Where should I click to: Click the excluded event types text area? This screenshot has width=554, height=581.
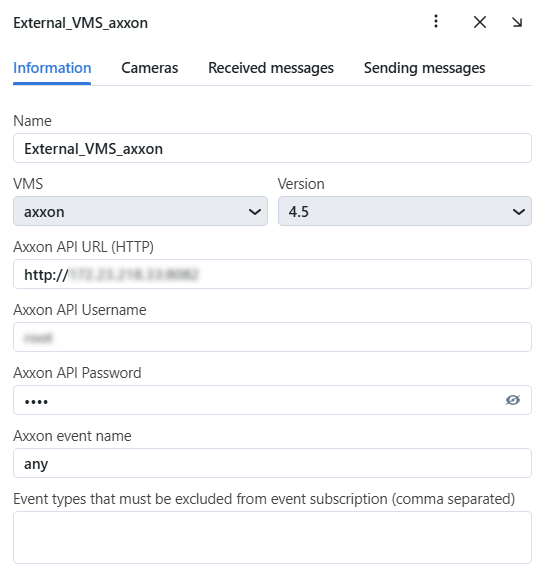(x=272, y=538)
